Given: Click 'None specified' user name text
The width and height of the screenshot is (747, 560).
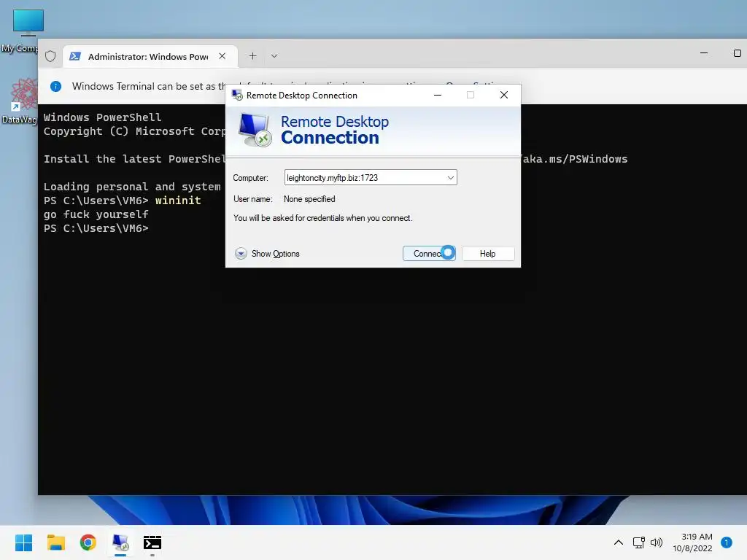Looking at the screenshot, I should [x=309, y=199].
